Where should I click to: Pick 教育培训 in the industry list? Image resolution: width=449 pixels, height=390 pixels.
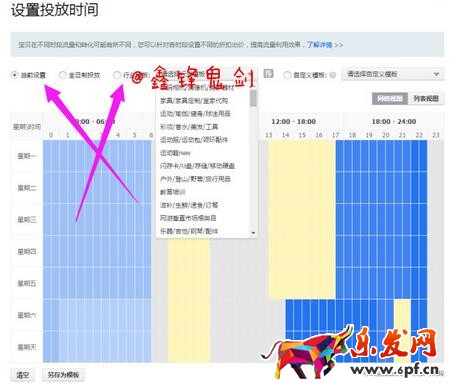click(x=172, y=192)
